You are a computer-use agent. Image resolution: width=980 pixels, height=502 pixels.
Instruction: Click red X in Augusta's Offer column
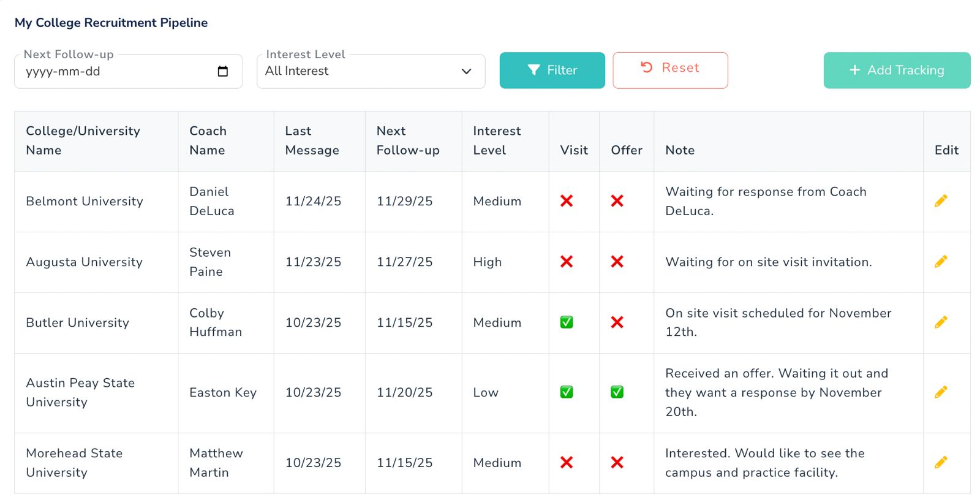tap(617, 262)
